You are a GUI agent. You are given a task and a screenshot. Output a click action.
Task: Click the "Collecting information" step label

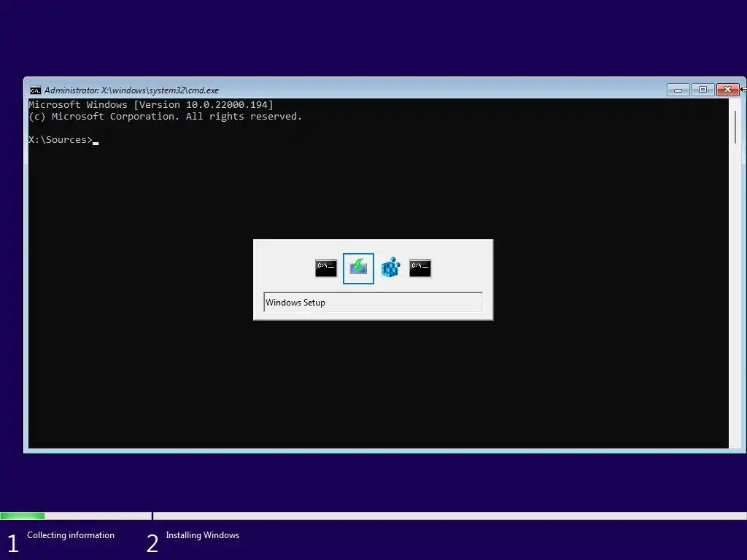tap(71, 535)
